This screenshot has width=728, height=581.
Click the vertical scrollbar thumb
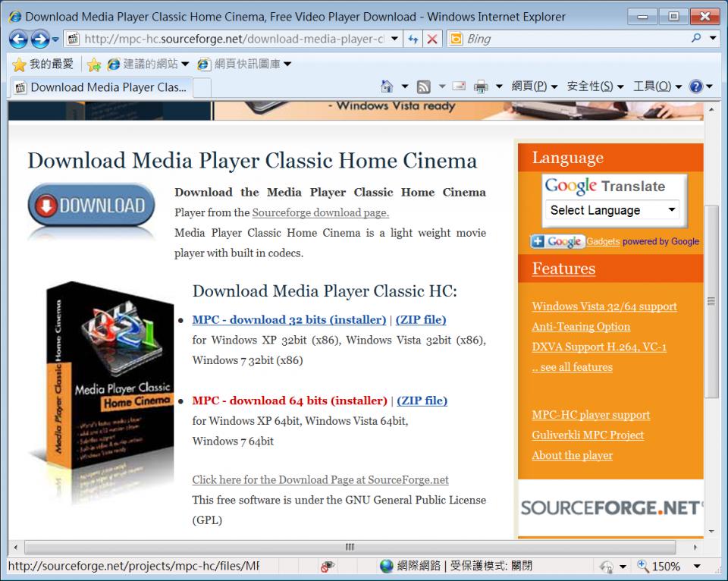[711, 301]
